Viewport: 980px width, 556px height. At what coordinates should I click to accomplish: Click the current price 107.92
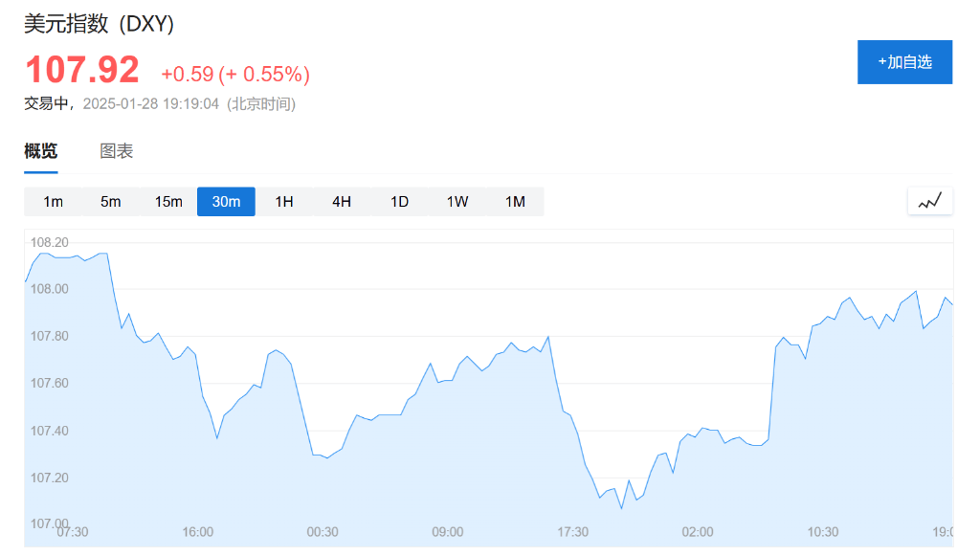coord(79,71)
